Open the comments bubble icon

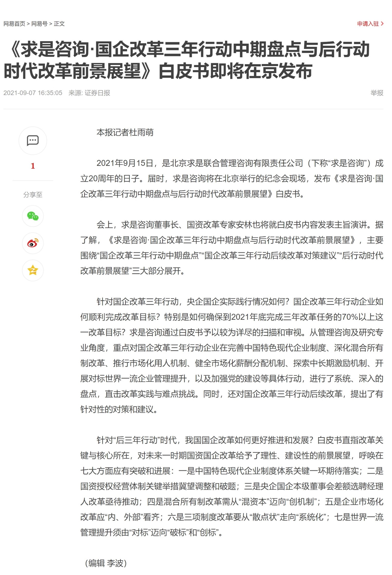(x=33, y=141)
